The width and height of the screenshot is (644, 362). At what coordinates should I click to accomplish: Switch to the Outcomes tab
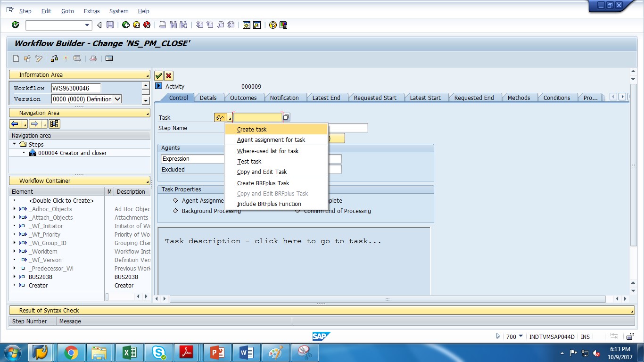point(244,98)
